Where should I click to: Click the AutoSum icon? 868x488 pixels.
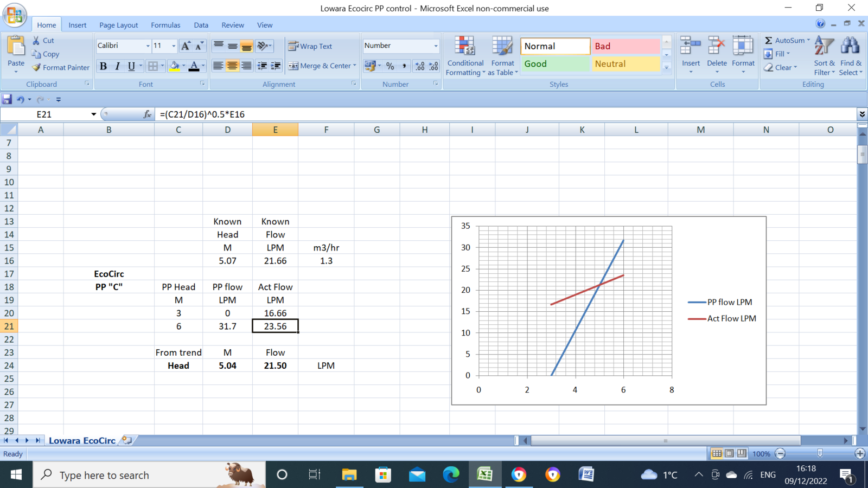tap(769, 41)
